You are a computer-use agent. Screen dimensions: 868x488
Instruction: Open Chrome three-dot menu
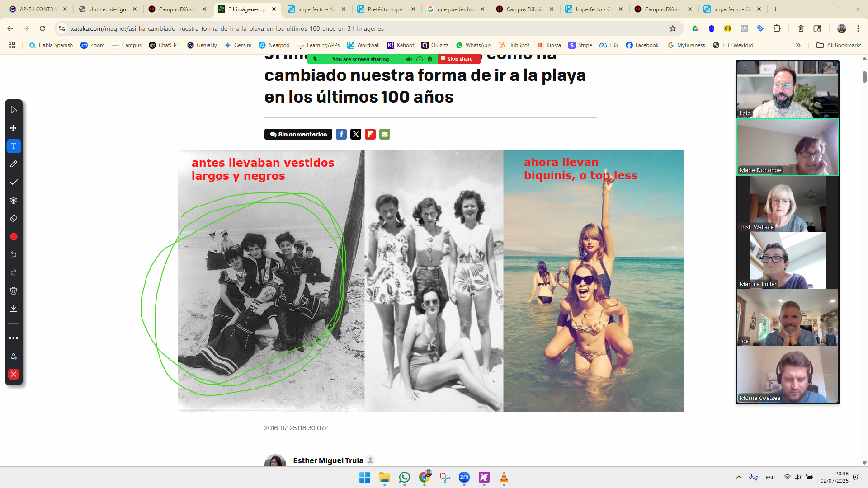[858, 28]
